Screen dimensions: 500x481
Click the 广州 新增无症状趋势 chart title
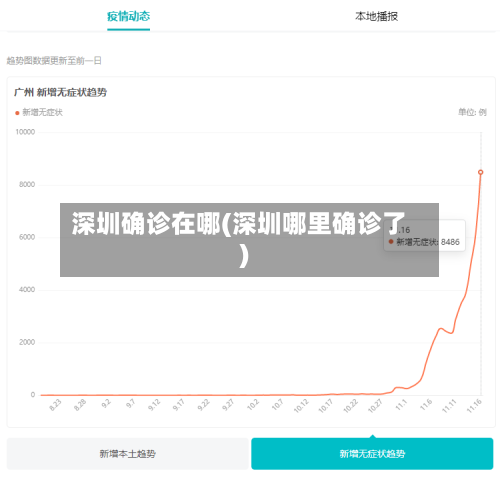[60, 92]
